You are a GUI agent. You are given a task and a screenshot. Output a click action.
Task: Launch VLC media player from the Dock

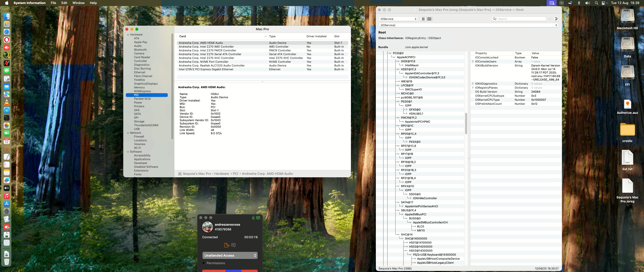(x=7, y=102)
